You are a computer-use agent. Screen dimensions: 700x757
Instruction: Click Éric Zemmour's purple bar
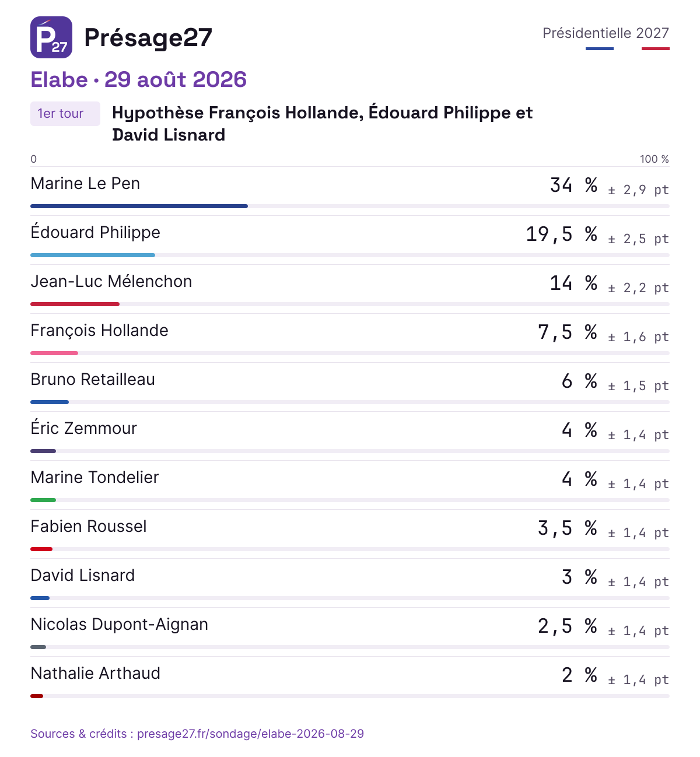click(43, 451)
